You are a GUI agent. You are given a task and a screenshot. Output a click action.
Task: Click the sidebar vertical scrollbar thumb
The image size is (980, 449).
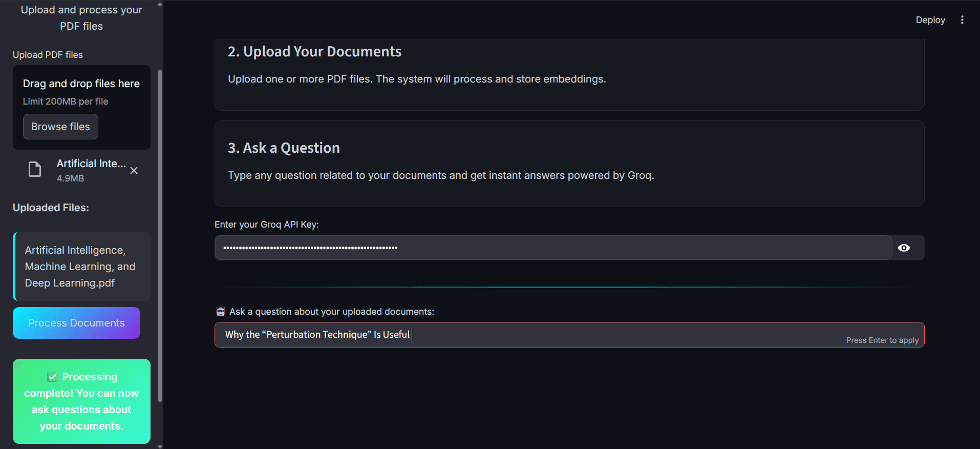pos(160,236)
